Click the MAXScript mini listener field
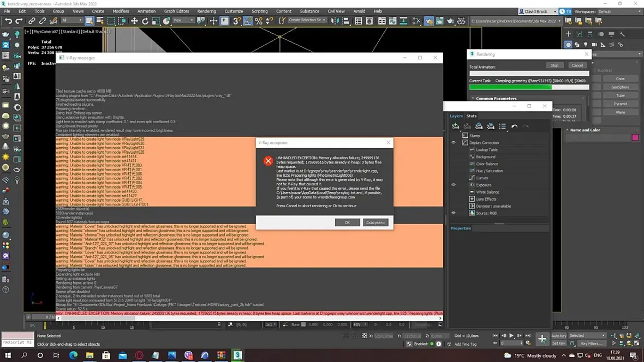 (17, 342)
